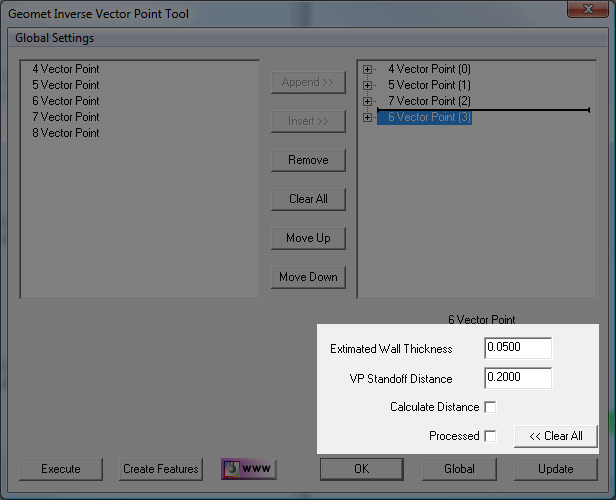Viewport: 616px width, 500px height.
Task: Toggle the Processed checkbox
Action: click(x=490, y=436)
